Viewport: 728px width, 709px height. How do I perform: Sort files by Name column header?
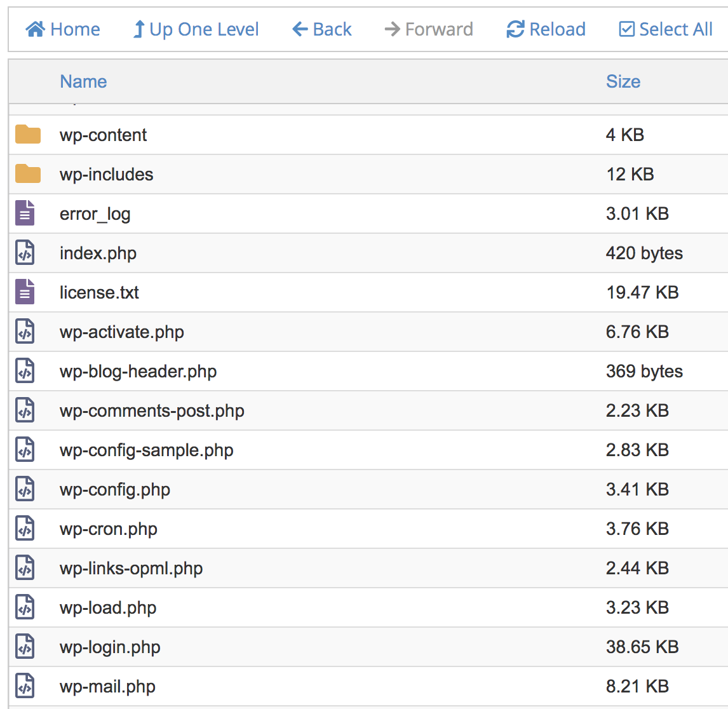[x=84, y=81]
